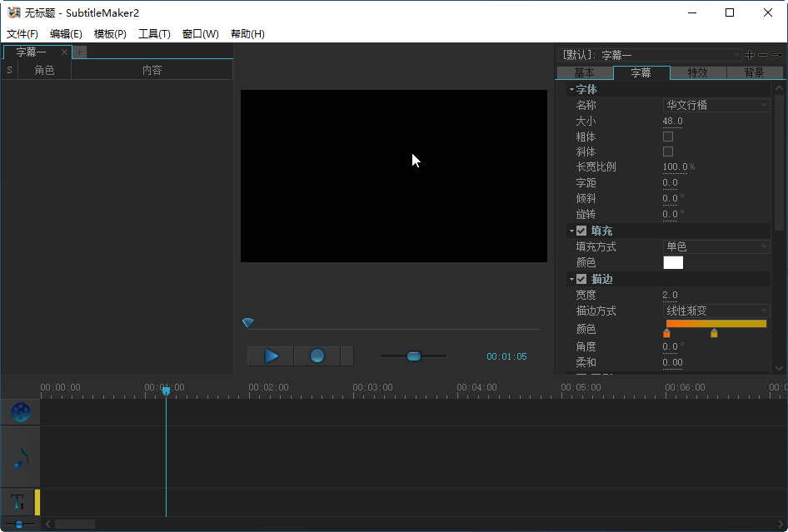Open the 工具(T) menu

click(154, 33)
